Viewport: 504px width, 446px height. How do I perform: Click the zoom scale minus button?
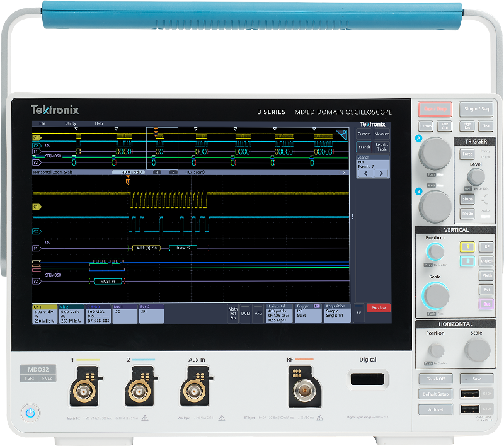(x=173, y=172)
